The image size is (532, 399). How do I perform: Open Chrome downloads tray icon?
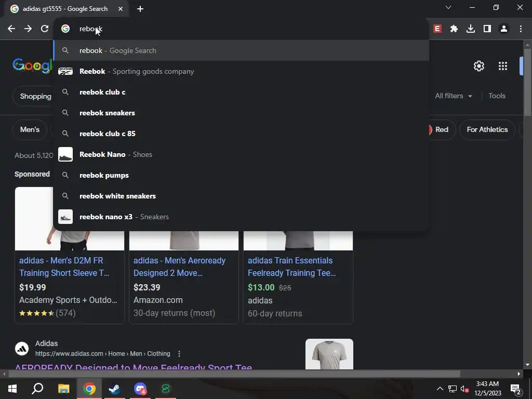(x=471, y=29)
